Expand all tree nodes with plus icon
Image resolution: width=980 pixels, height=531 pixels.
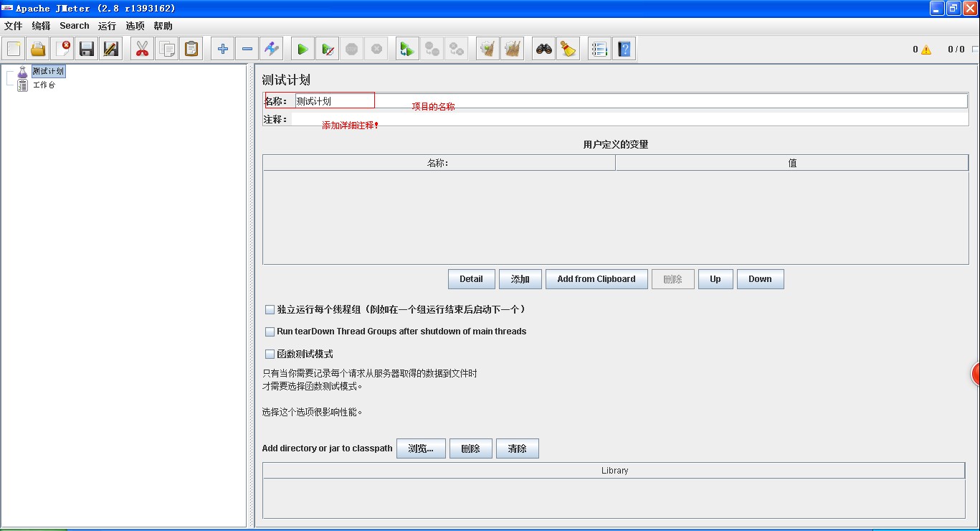pyautogui.click(x=223, y=49)
